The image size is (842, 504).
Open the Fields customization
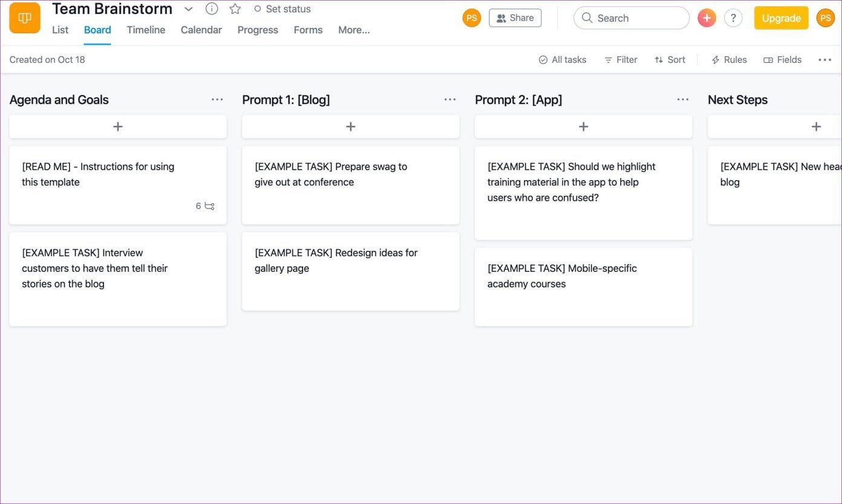click(x=783, y=60)
